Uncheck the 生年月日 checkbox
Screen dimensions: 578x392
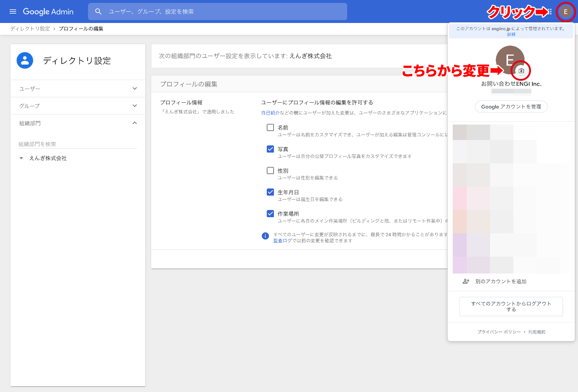coord(270,192)
